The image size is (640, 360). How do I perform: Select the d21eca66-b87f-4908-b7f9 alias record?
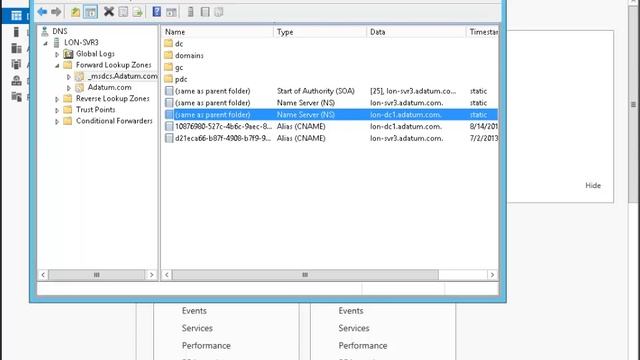[331, 138]
